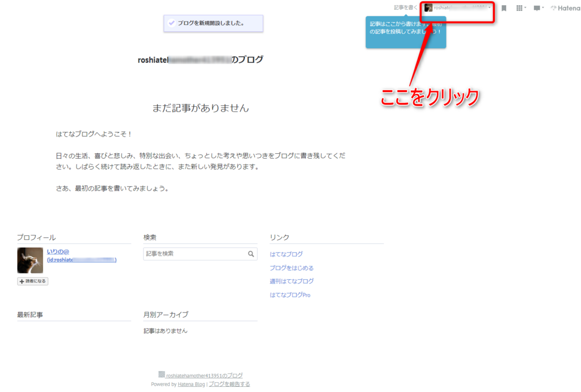Click the plus icon on 読者になる button
The height and width of the screenshot is (392, 581).
[21, 281]
